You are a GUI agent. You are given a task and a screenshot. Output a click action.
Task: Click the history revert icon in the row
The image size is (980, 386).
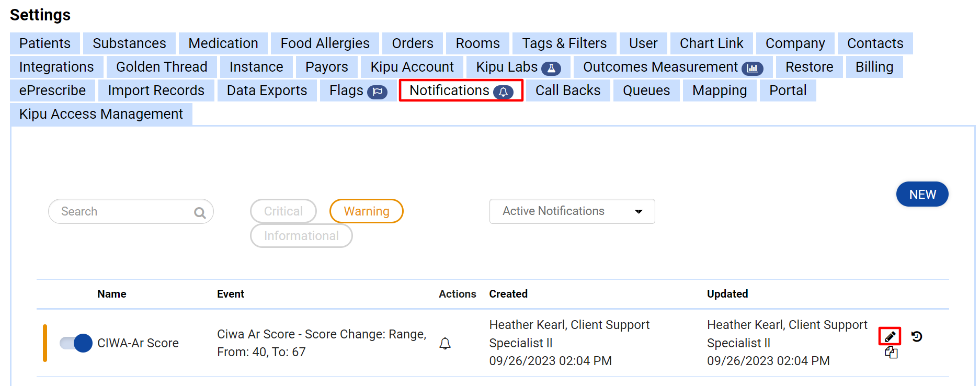[916, 336]
